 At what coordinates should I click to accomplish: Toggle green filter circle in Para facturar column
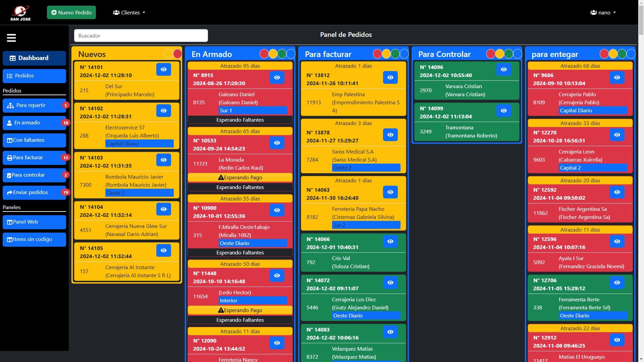click(395, 54)
